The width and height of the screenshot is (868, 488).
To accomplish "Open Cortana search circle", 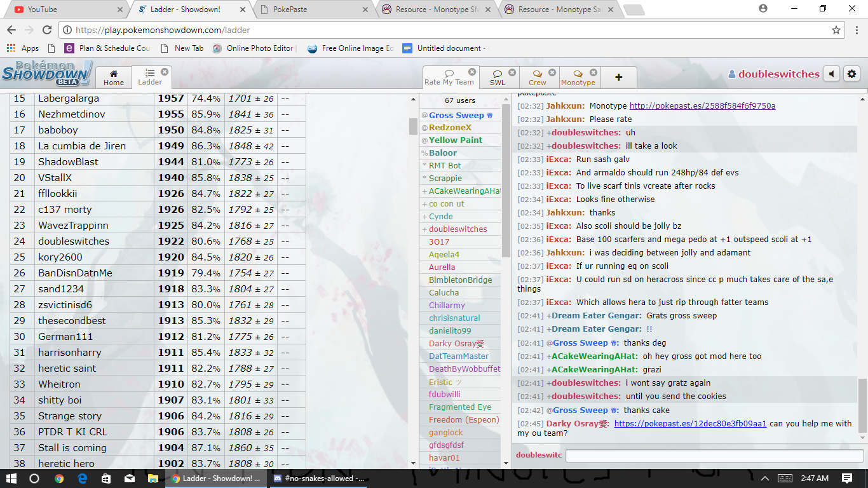I will pyautogui.click(x=34, y=478).
